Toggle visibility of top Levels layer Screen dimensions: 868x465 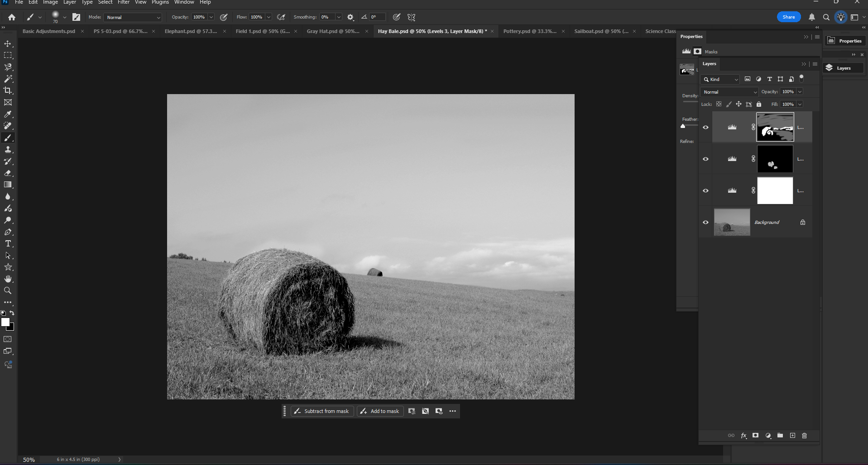click(705, 127)
